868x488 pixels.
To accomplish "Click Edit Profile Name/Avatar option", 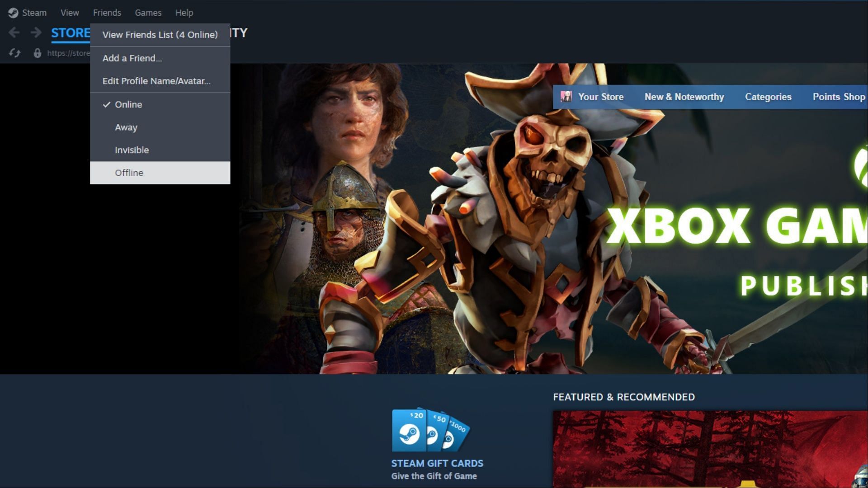I will click(x=156, y=80).
